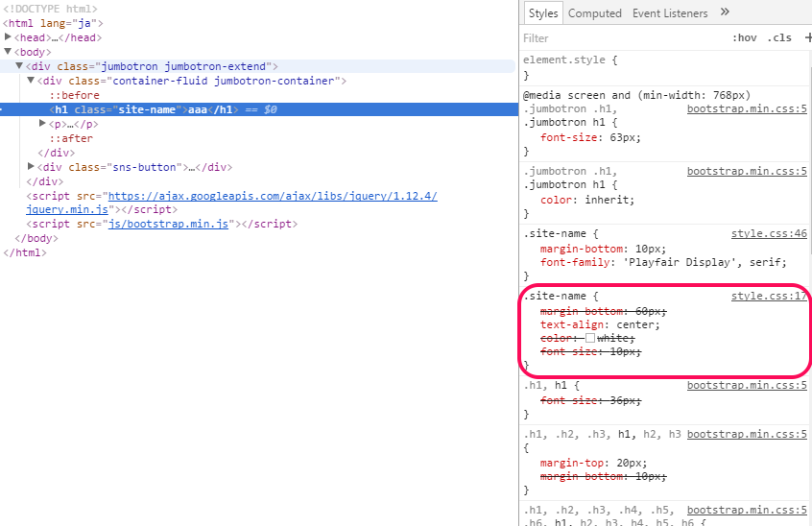
Task: Switch to the Computed tab
Action: [595, 13]
